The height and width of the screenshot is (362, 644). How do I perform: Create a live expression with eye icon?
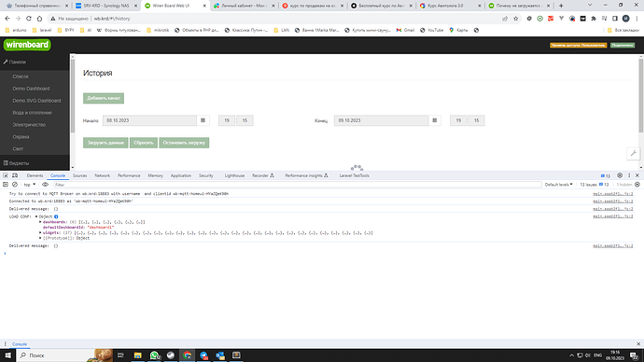tap(45, 185)
